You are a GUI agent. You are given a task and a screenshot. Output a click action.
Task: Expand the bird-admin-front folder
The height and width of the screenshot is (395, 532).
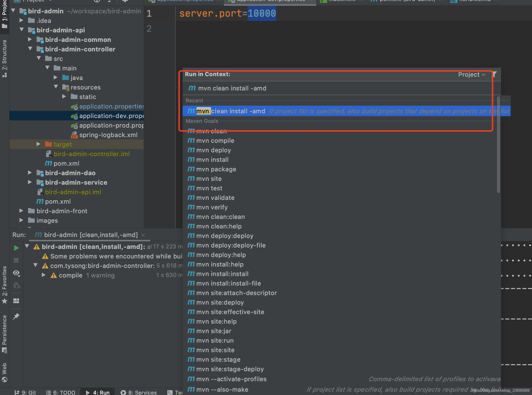[x=21, y=211]
